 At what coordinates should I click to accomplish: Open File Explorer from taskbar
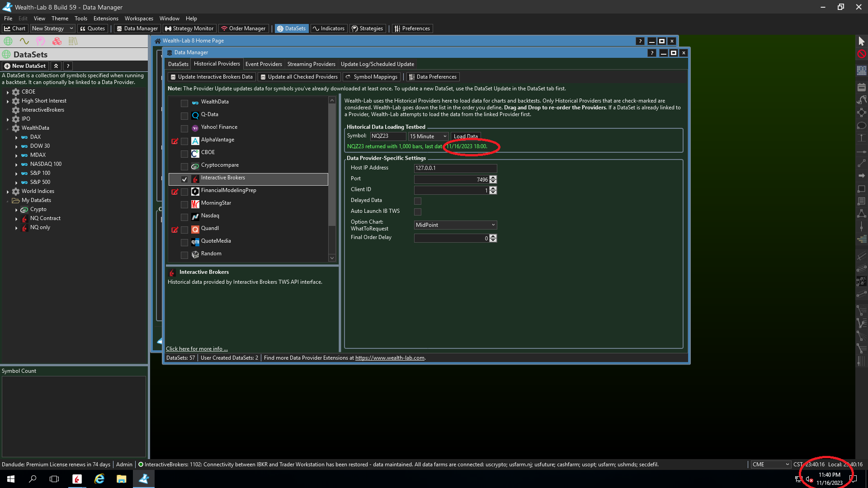(x=122, y=479)
